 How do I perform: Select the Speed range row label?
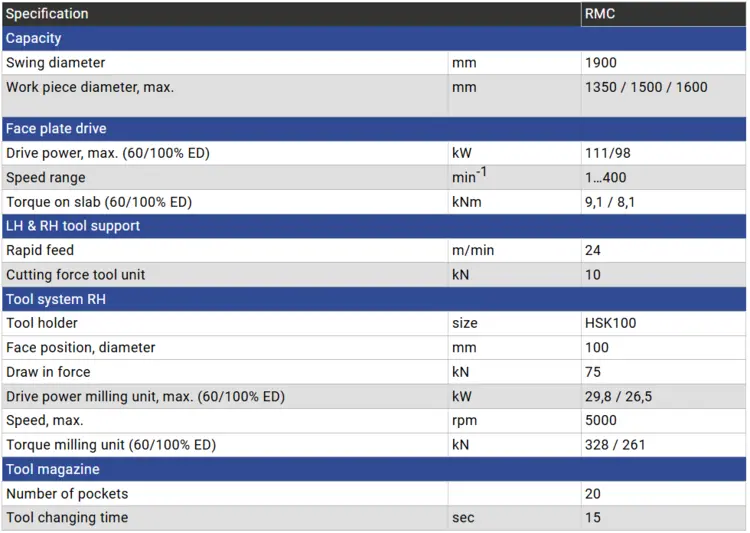46,178
